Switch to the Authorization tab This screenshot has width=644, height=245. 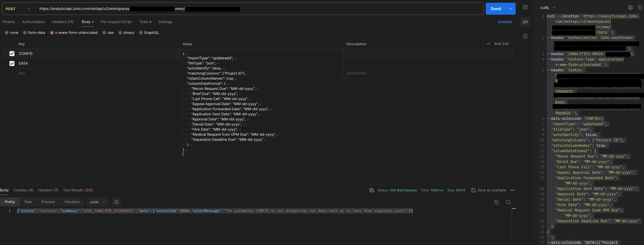click(x=34, y=22)
